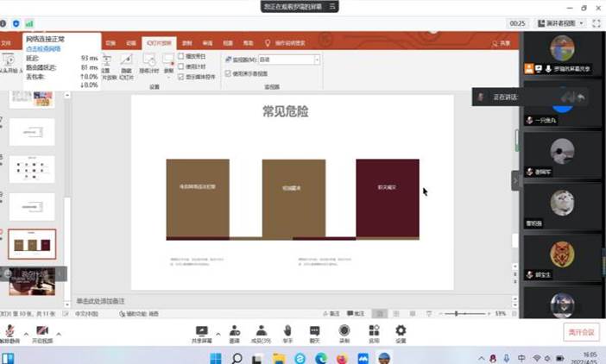The height and width of the screenshot is (364, 606).
Task: Open the Invite participants icon
Action: [x=234, y=331]
